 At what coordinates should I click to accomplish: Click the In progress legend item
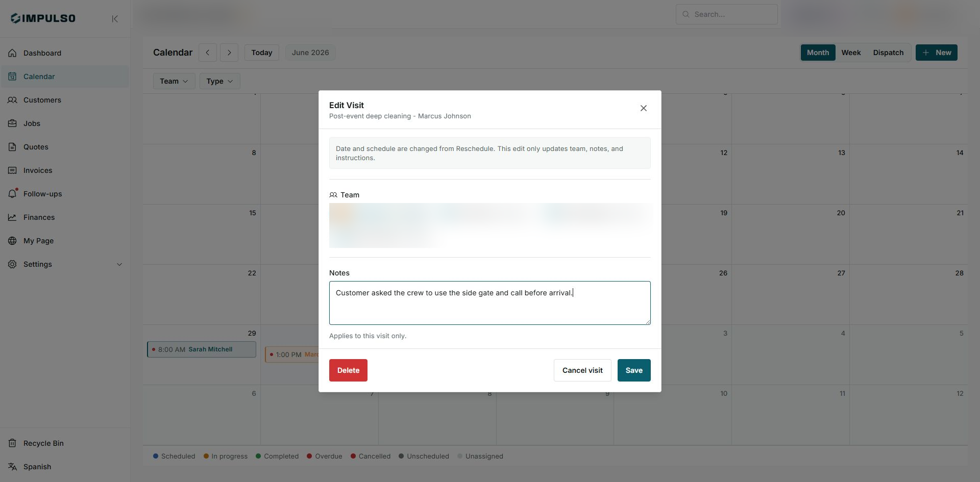(226, 456)
